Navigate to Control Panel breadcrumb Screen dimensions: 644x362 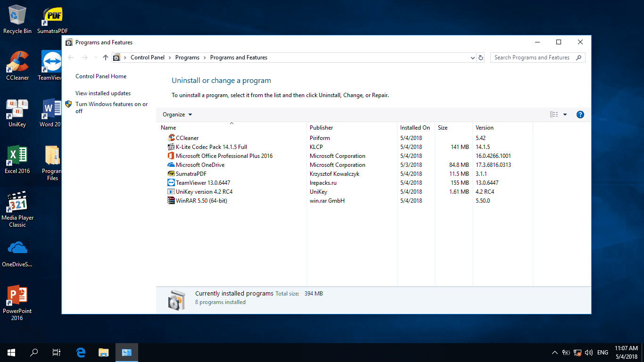click(148, 58)
